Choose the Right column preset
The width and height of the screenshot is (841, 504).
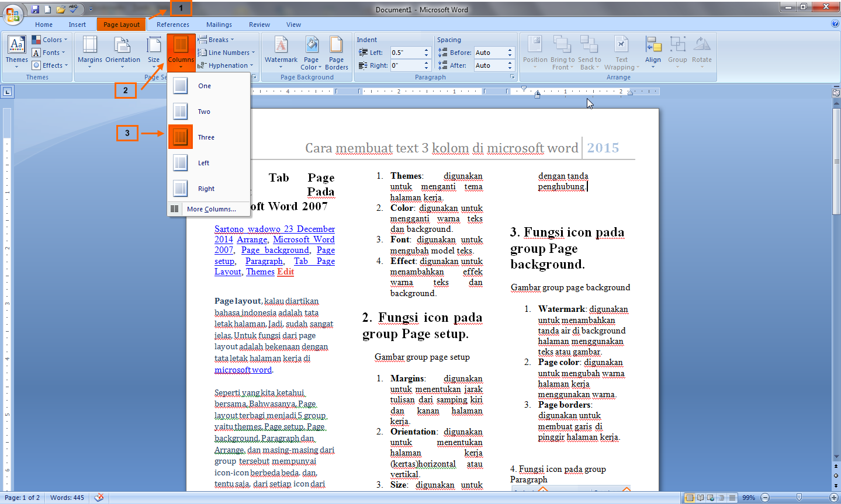[x=209, y=189]
